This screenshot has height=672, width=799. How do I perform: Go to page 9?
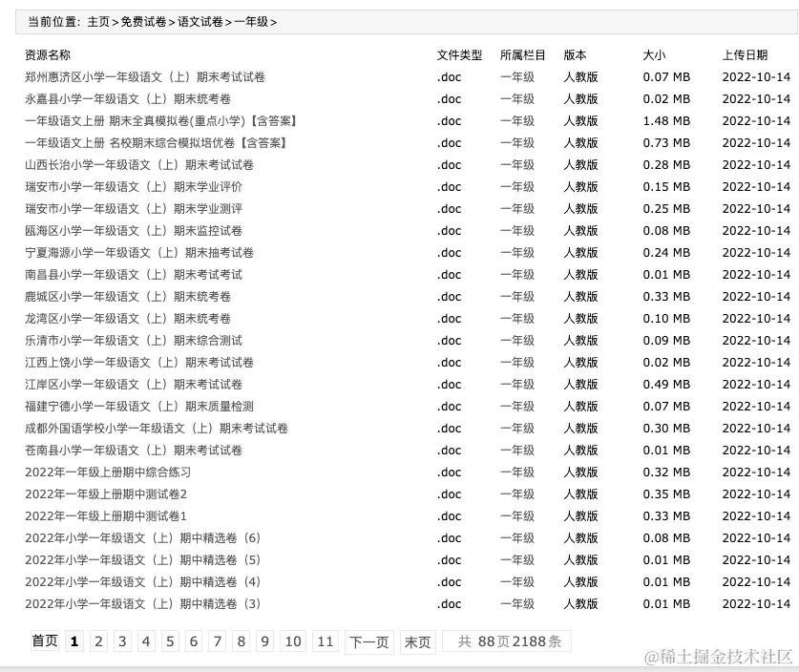(265, 640)
